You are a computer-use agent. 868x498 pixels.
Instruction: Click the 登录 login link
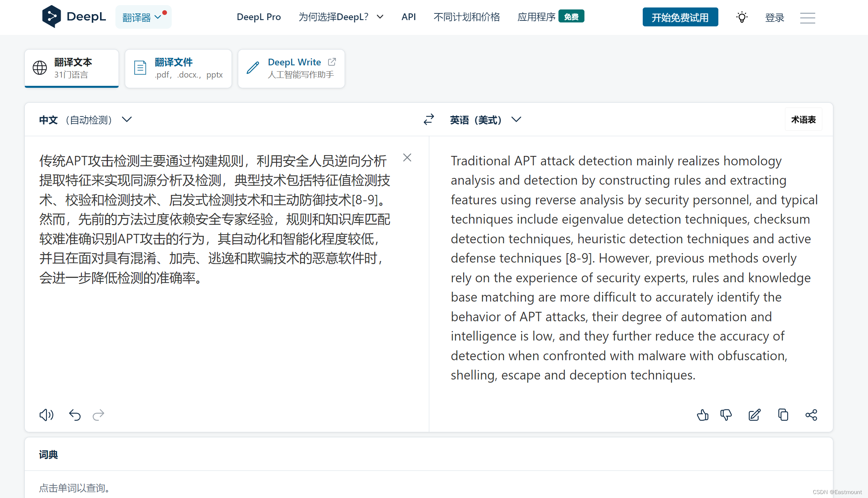pos(774,18)
